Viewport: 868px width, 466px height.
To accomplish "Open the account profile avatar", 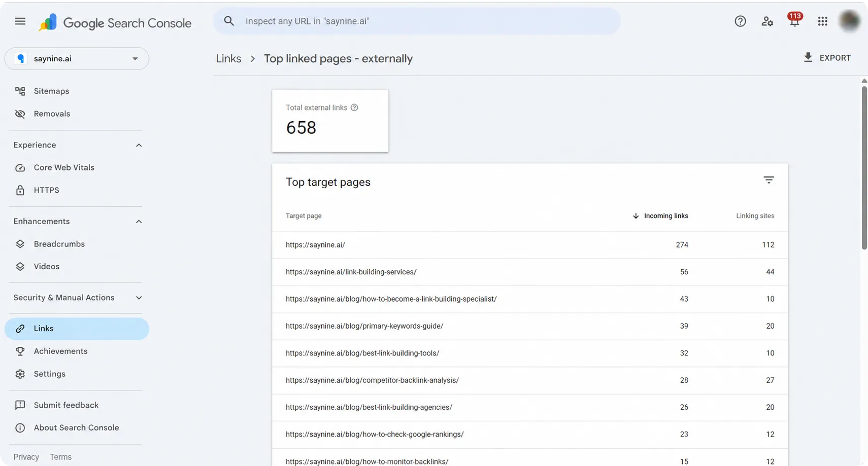I will click(849, 21).
